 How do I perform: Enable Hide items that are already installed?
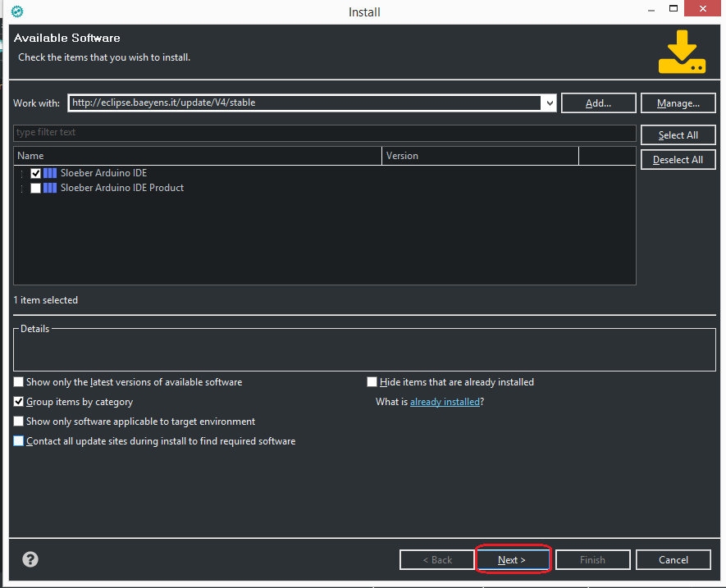[372, 382]
